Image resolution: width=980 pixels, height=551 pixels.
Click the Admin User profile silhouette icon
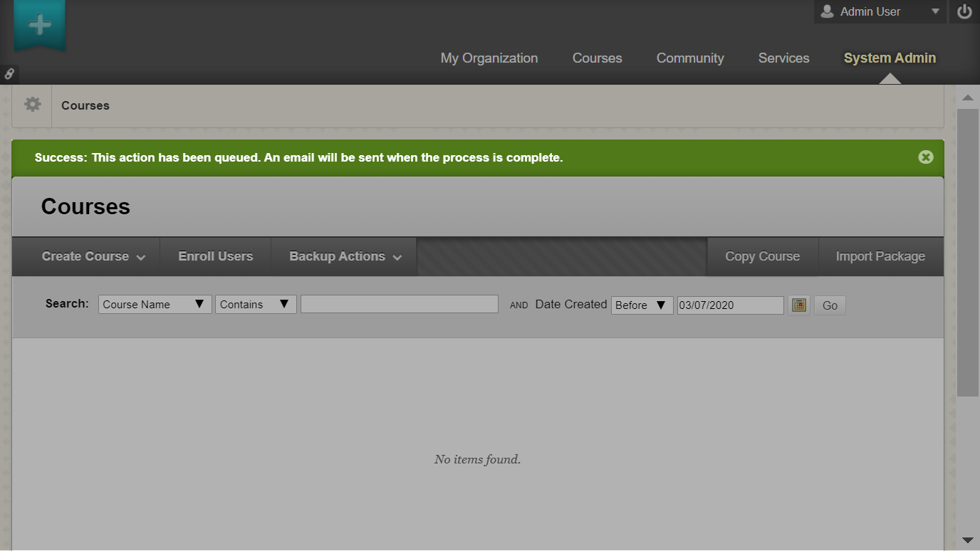(827, 11)
